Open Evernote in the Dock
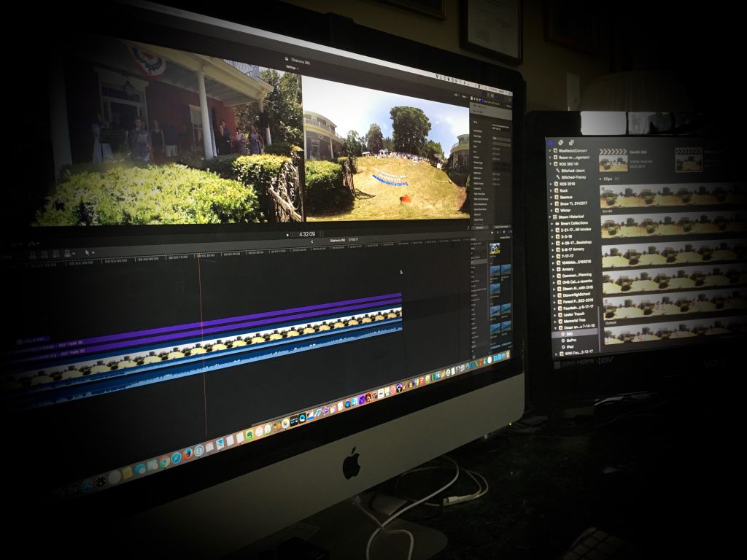The image size is (747, 560). (248, 435)
